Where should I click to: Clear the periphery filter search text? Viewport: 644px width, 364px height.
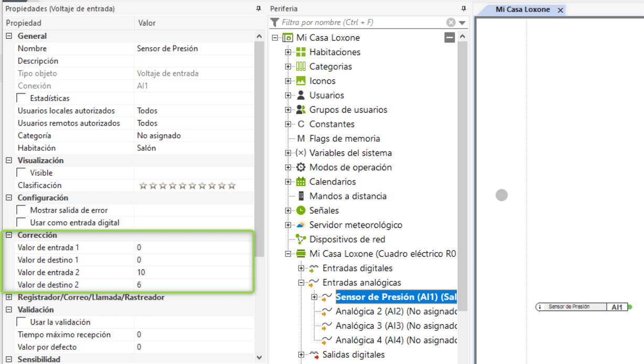click(x=450, y=23)
